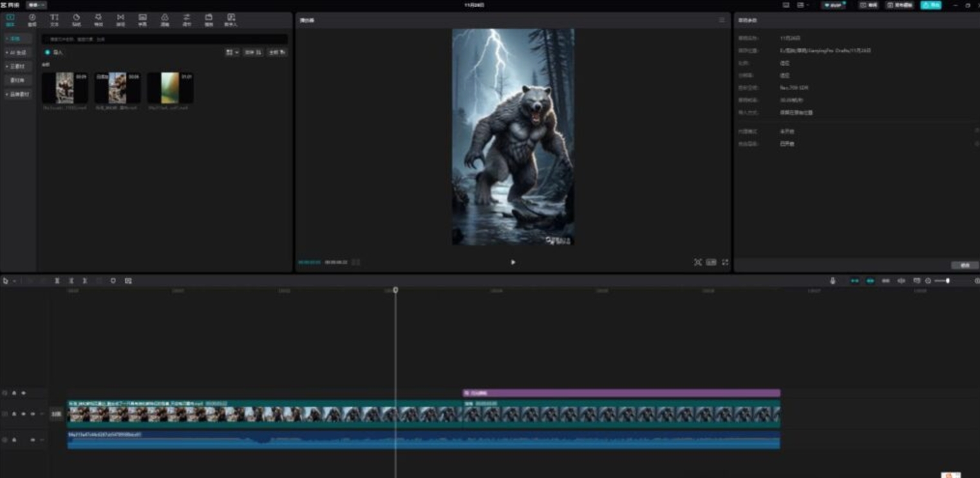The image size is (980, 478).
Task: Open the Audio tab in top toolbar
Action: point(32,20)
